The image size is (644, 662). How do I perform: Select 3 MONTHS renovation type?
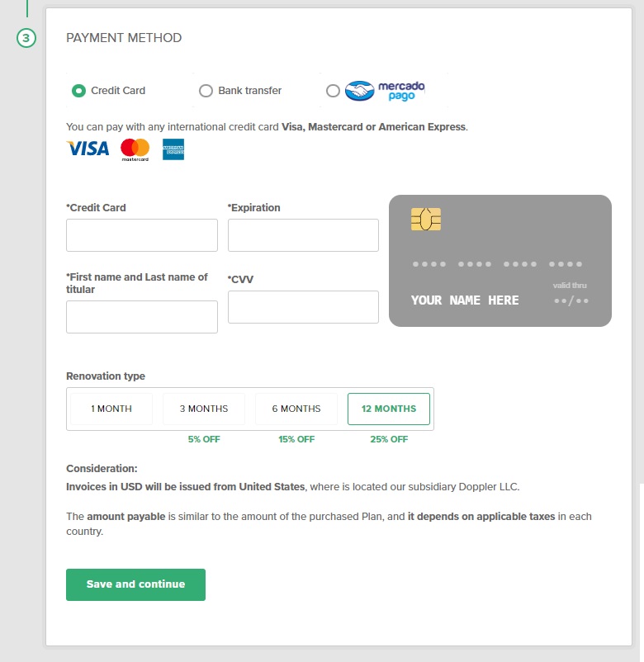click(x=204, y=409)
